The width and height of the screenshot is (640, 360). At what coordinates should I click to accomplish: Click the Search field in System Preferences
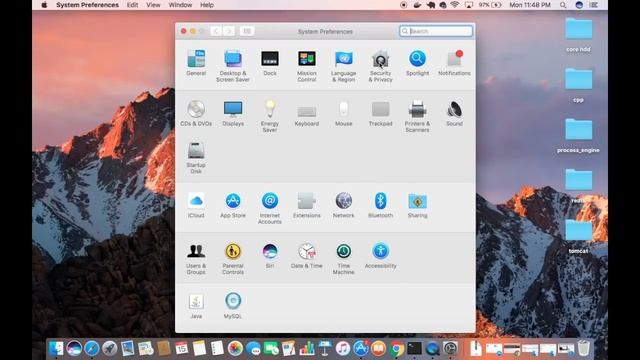click(x=436, y=31)
